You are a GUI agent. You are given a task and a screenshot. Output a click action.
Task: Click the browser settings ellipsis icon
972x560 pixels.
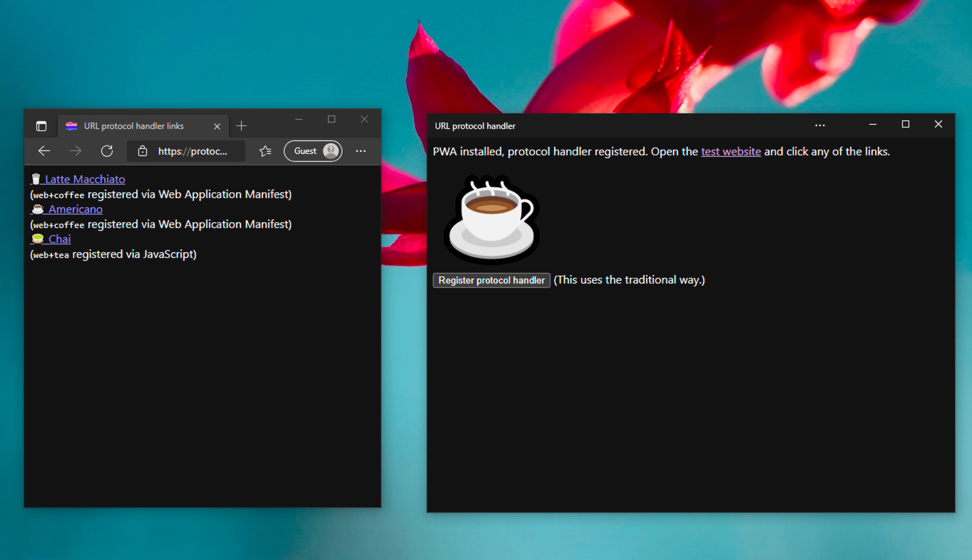tap(360, 151)
